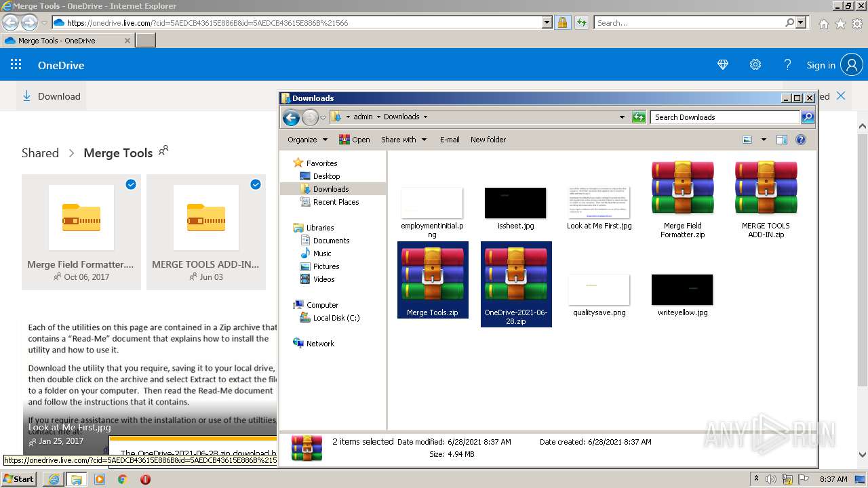Click the X to clear the OneDrive selection
Image resolution: width=868 pixels, height=488 pixels.
click(x=841, y=96)
